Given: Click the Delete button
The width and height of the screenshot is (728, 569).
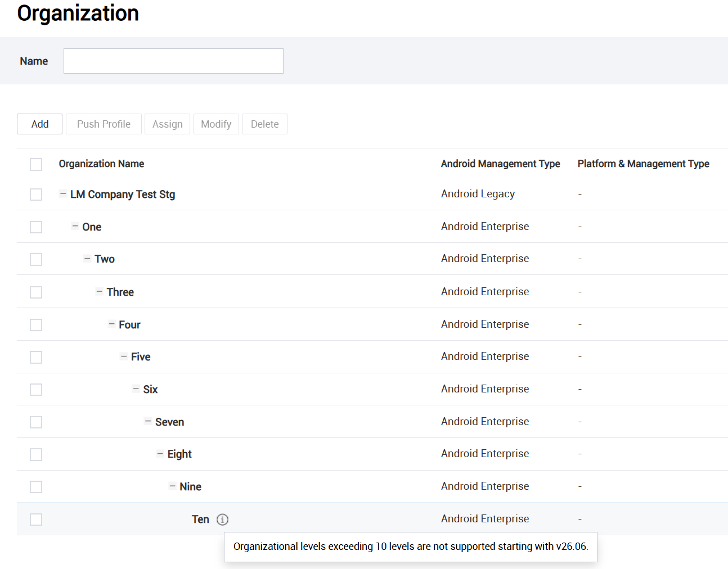Looking at the screenshot, I should (x=264, y=124).
